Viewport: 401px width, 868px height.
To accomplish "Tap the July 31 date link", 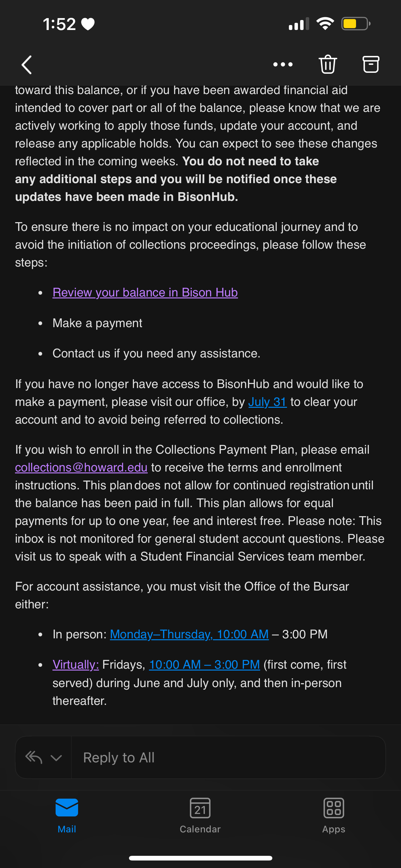I will 267,402.
